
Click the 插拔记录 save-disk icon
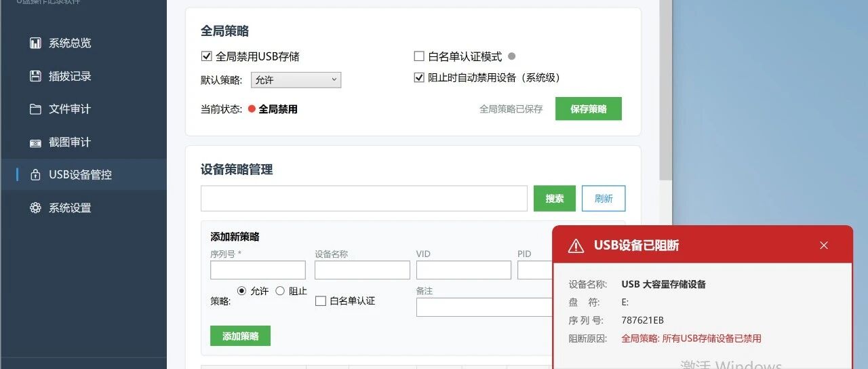(x=36, y=76)
